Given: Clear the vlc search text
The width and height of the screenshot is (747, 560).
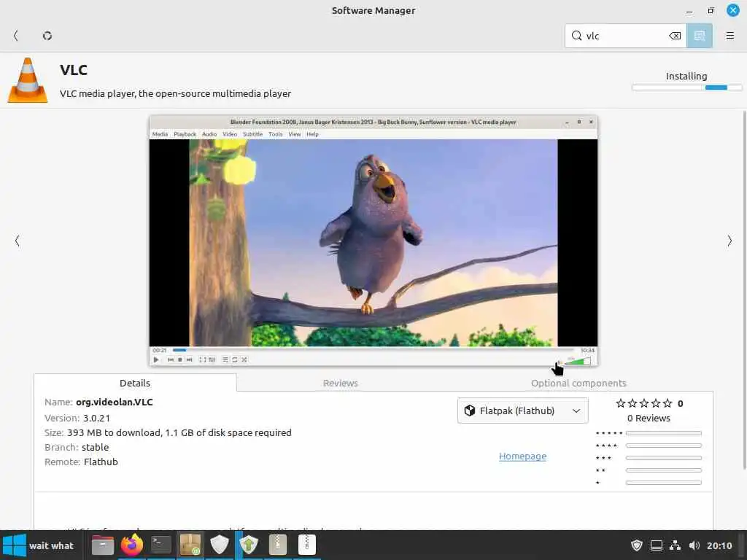Looking at the screenshot, I should coord(675,36).
